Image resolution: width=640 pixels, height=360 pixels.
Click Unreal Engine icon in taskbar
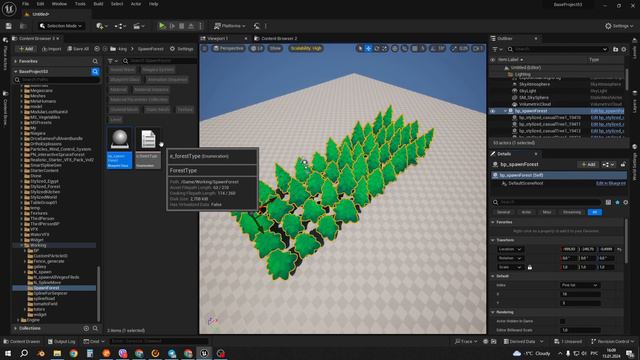click(x=204, y=353)
